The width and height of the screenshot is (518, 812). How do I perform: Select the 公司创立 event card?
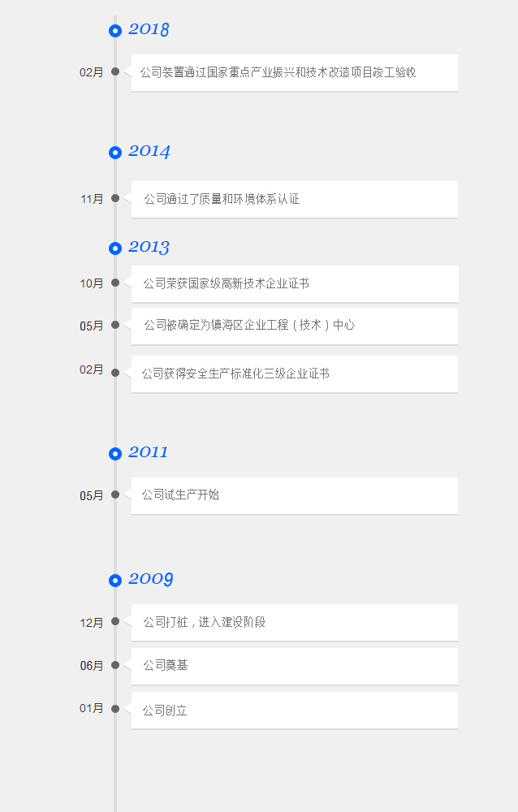pos(294,710)
